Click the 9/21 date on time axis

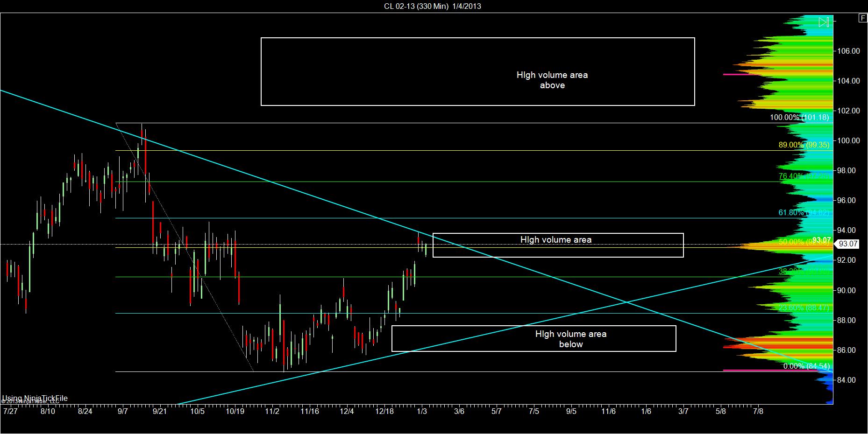(x=160, y=411)
